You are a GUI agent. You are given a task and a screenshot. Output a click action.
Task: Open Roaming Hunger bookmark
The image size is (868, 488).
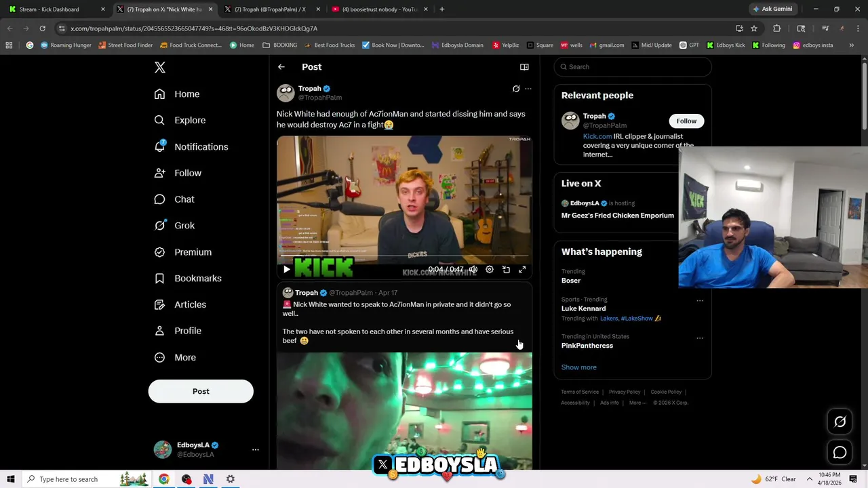(x=66, y=45)
